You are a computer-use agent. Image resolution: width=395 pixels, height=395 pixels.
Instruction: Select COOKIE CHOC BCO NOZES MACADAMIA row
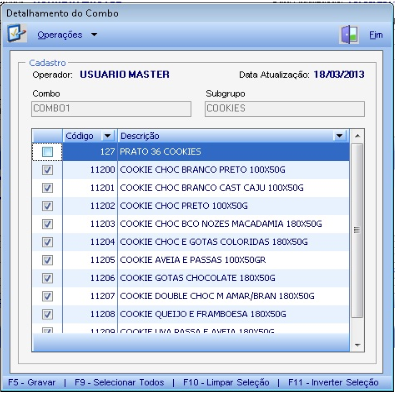(x=191, y=224)
